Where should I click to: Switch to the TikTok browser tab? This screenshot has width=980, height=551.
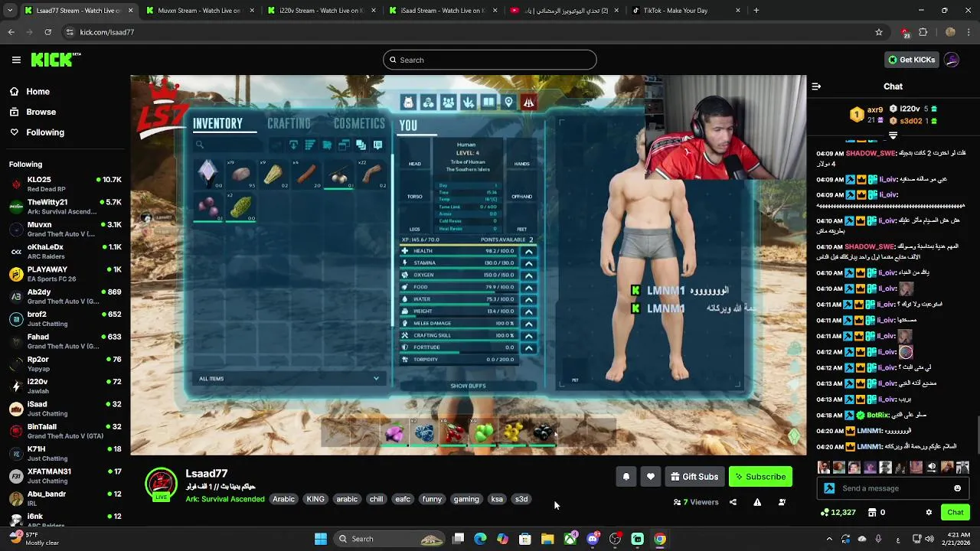[x=685, y=11]
